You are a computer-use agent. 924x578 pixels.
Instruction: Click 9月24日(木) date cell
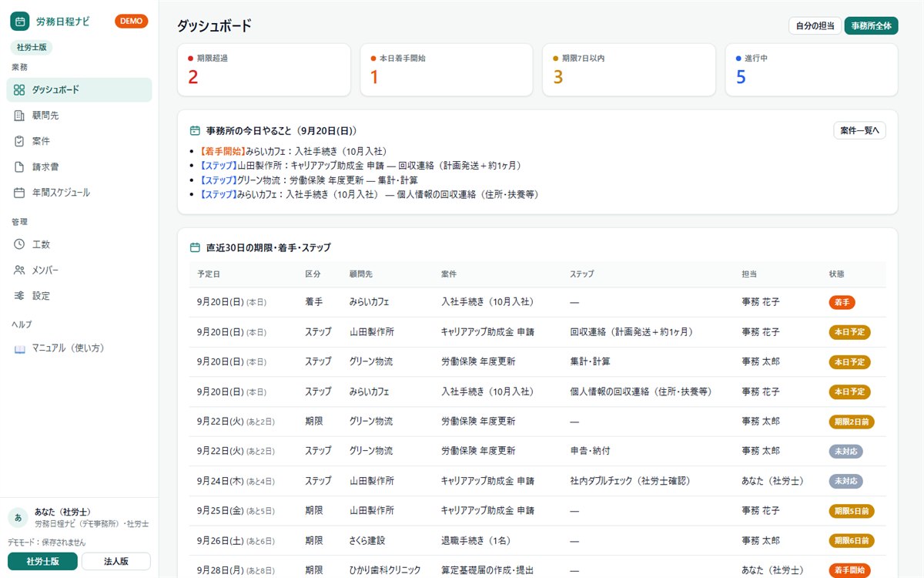tap(236, 481)
